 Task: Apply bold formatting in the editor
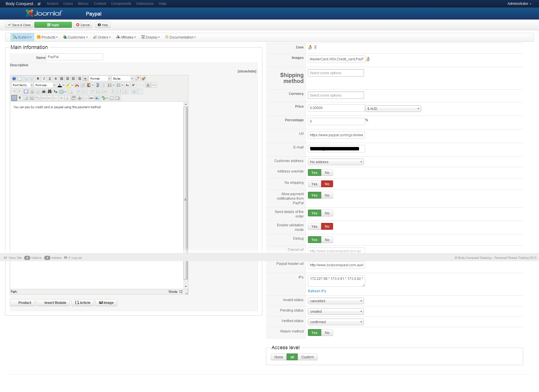[x=38, y=78]
